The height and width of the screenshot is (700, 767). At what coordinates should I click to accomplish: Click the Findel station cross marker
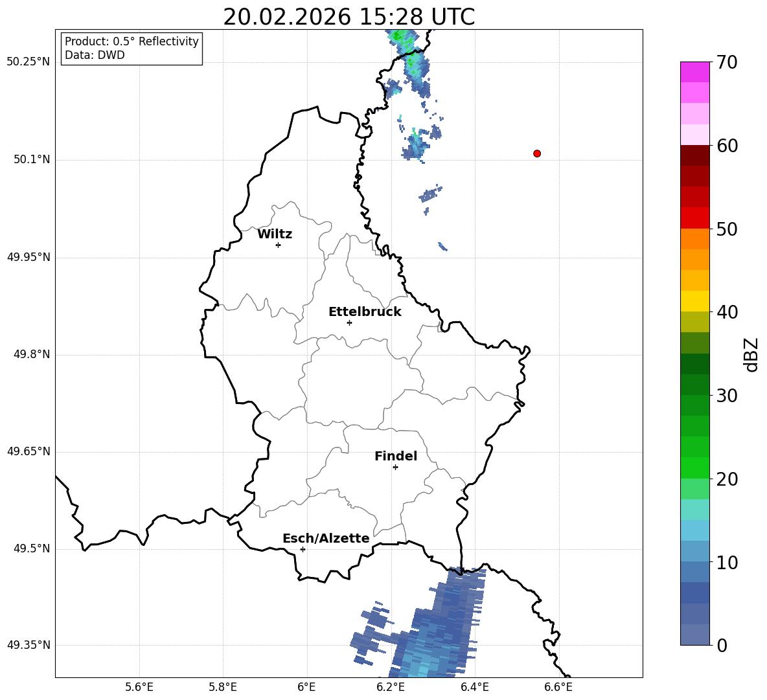coord(395,468)
